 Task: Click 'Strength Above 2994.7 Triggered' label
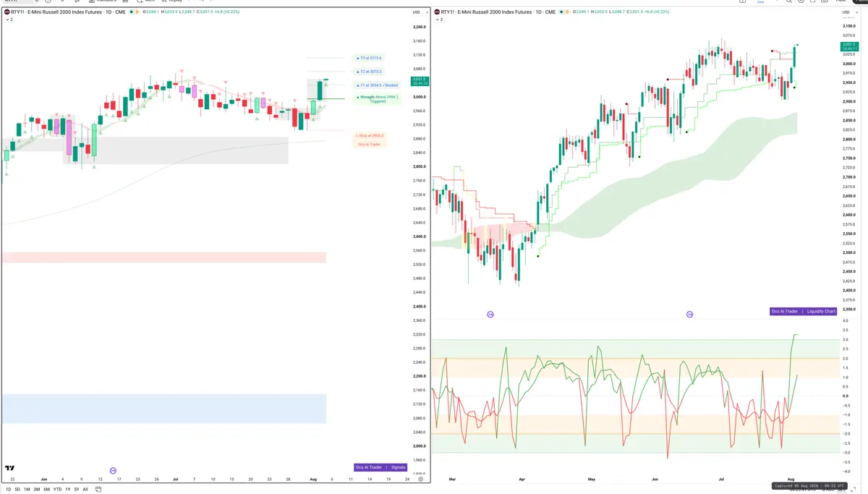click(377, 98)
